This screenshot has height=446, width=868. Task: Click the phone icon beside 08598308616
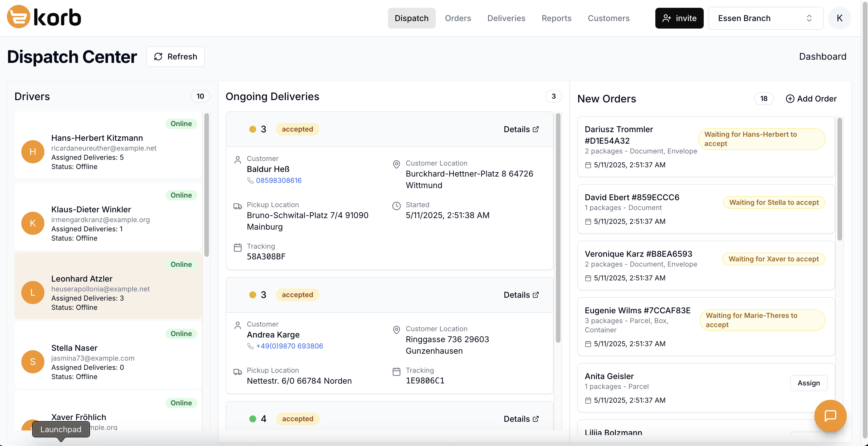pos(250,181)
